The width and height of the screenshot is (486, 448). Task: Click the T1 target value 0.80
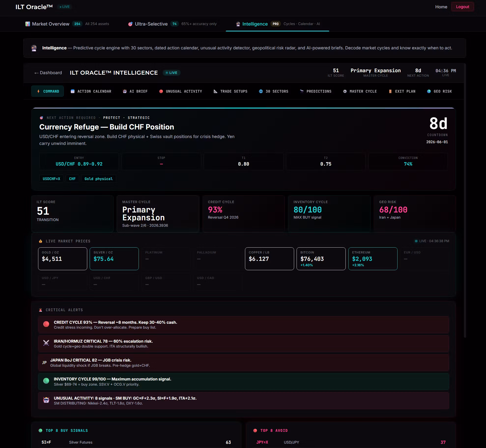coord(243,164)
